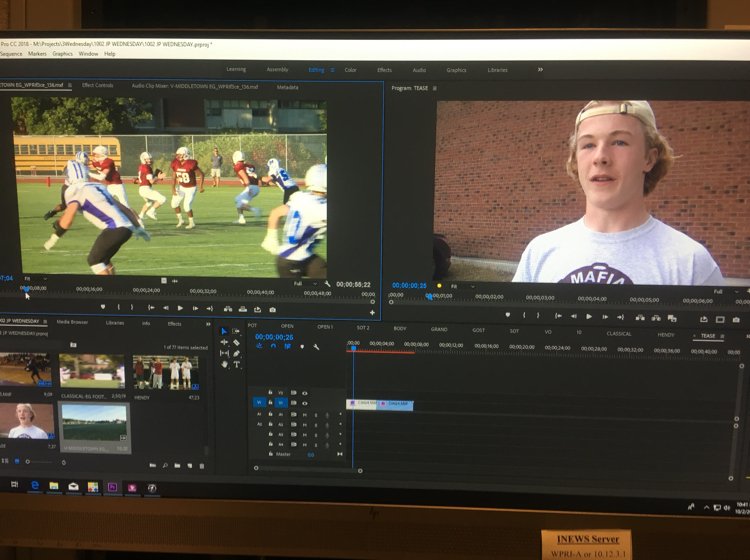Toggle V1 sync lock
The image size is (750, 560).
coord(293,403)
